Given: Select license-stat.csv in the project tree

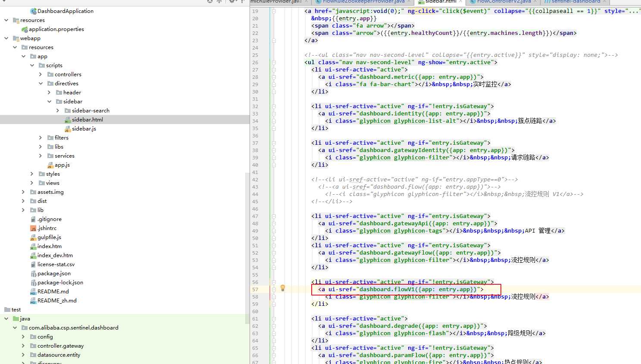Looking at the screenshot, I should click(56, 264).
